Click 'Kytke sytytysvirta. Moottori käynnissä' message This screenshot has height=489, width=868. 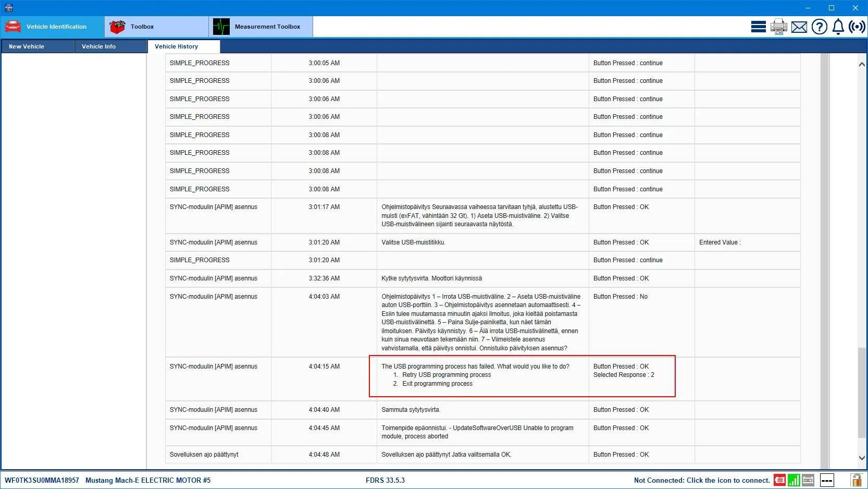[x=431, y=278]
